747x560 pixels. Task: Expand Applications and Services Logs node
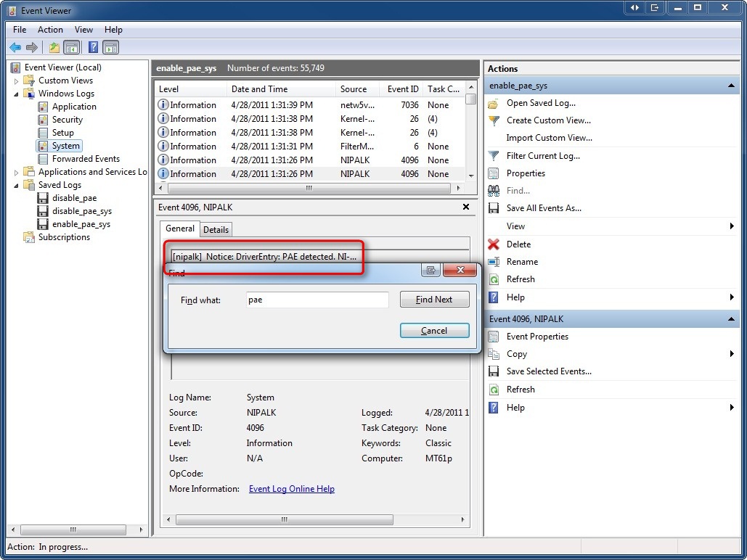pos(17,172)
